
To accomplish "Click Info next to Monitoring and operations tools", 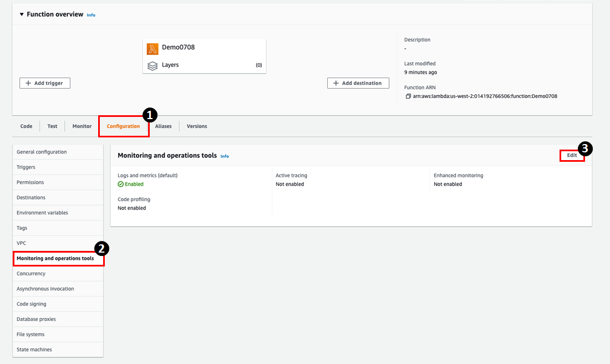I will 225,156.
